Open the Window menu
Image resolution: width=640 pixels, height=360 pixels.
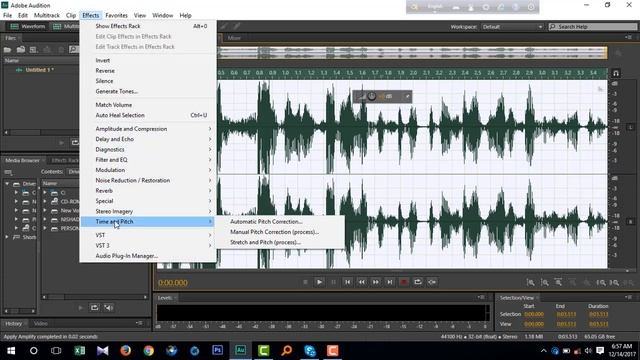(162, 15)
